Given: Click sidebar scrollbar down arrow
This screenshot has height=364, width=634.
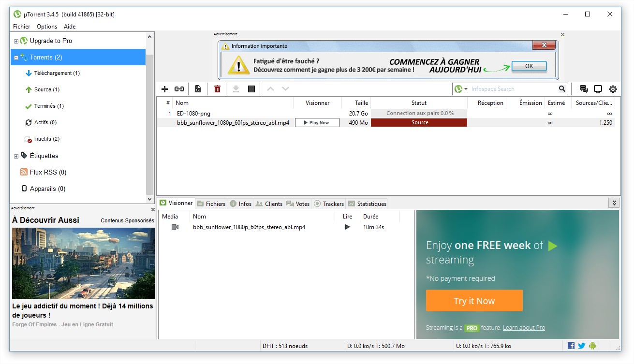Looking at the screenshot, I should click(x=149, y=199).
